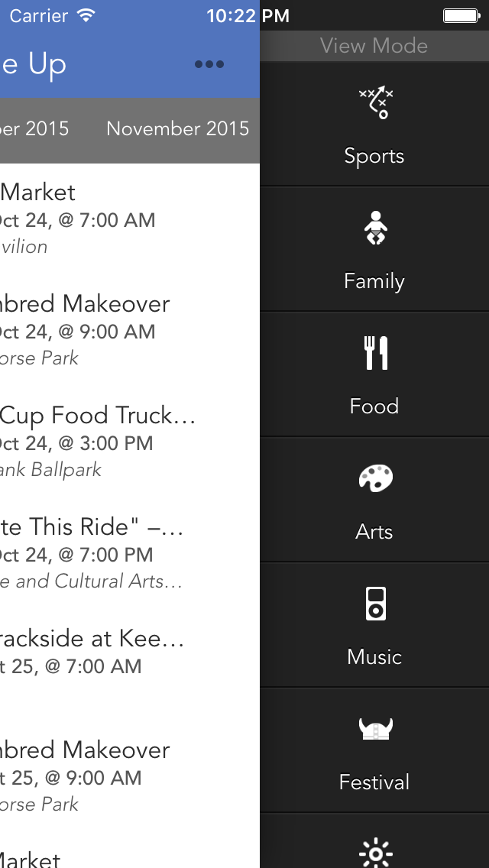The width and height of the screenshot is (489, 868).
Task: Open the "This Ride" event at 7:00 PM
Action: [130, 553]
